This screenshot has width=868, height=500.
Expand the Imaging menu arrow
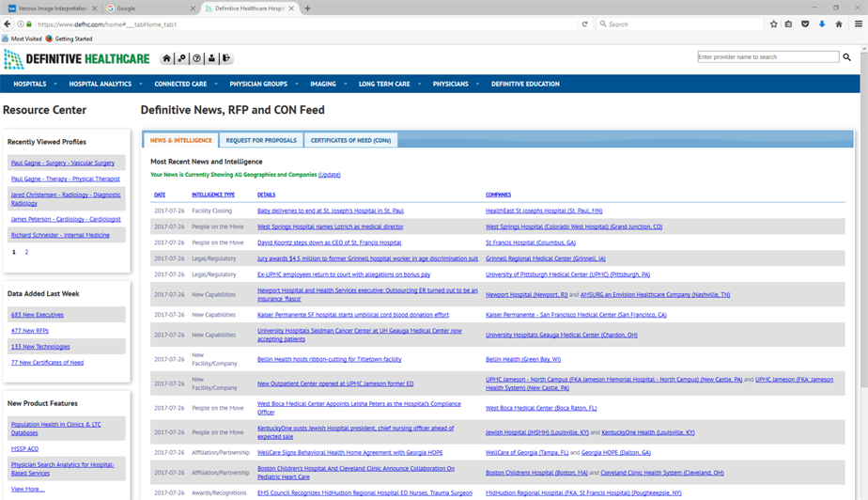tap(346, 85)
